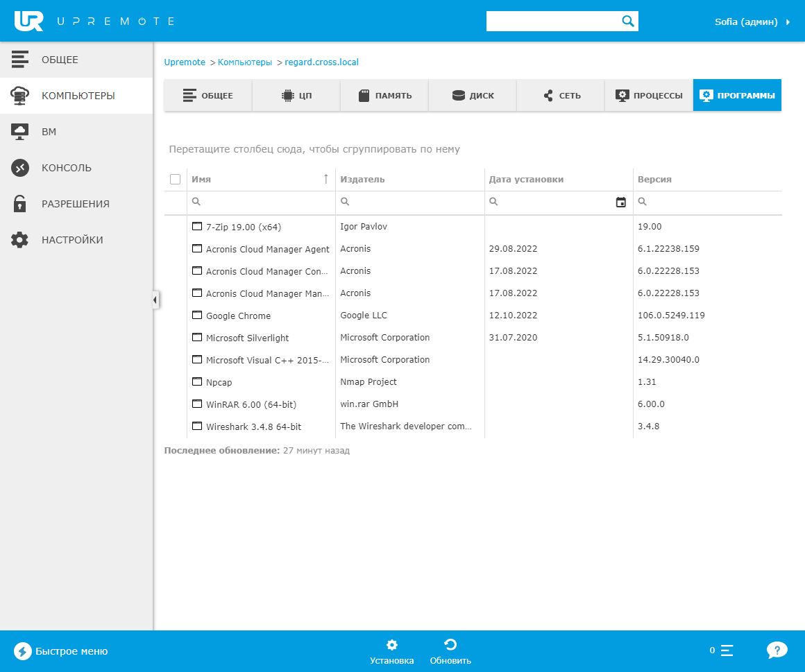Click the UPREMOTE logo icon
This screenshot has height=672, width=805.
(28, 21)
